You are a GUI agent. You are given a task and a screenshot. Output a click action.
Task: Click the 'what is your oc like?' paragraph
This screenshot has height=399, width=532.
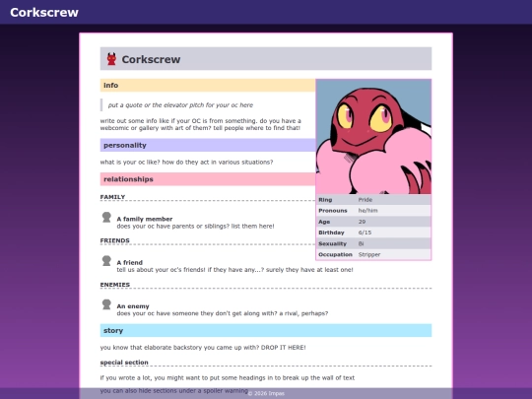[x=186, y=163]
